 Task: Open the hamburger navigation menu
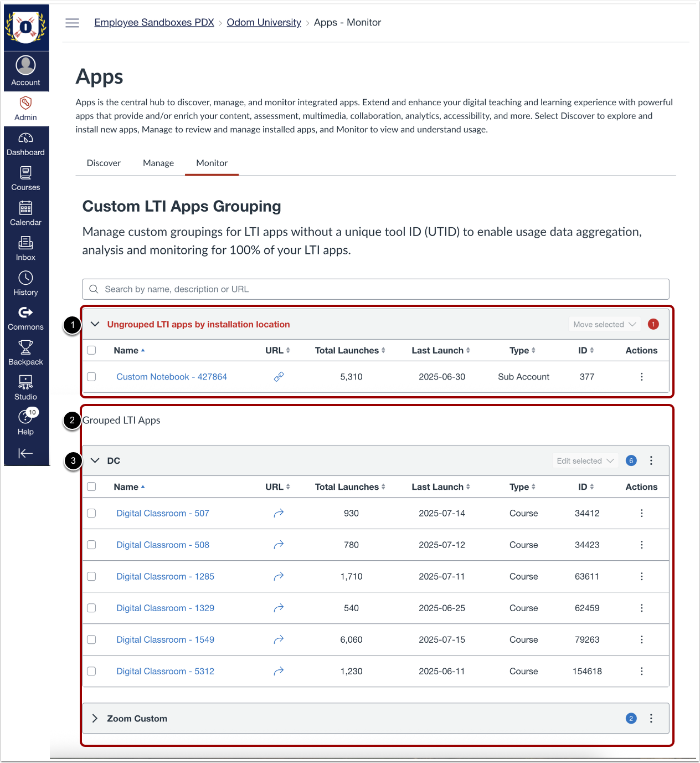[x=72, y=23]
